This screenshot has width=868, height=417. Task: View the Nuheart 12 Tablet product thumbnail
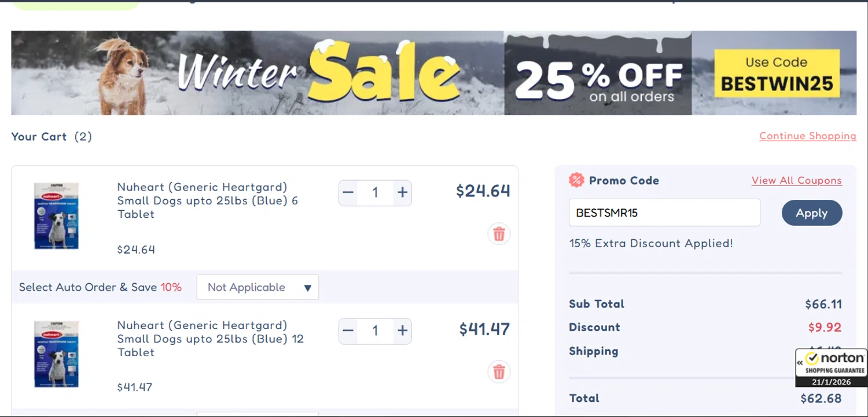[56, 354]
